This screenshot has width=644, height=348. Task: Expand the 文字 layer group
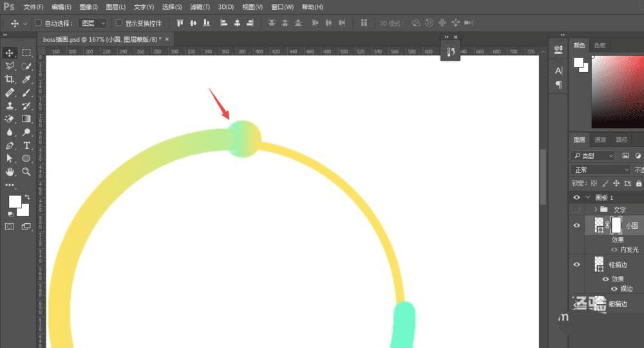pos(595,209)
